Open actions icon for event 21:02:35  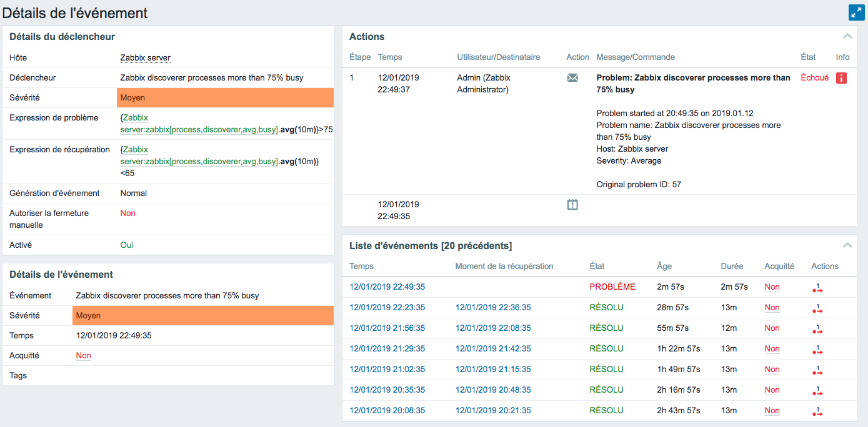[817, 370]
